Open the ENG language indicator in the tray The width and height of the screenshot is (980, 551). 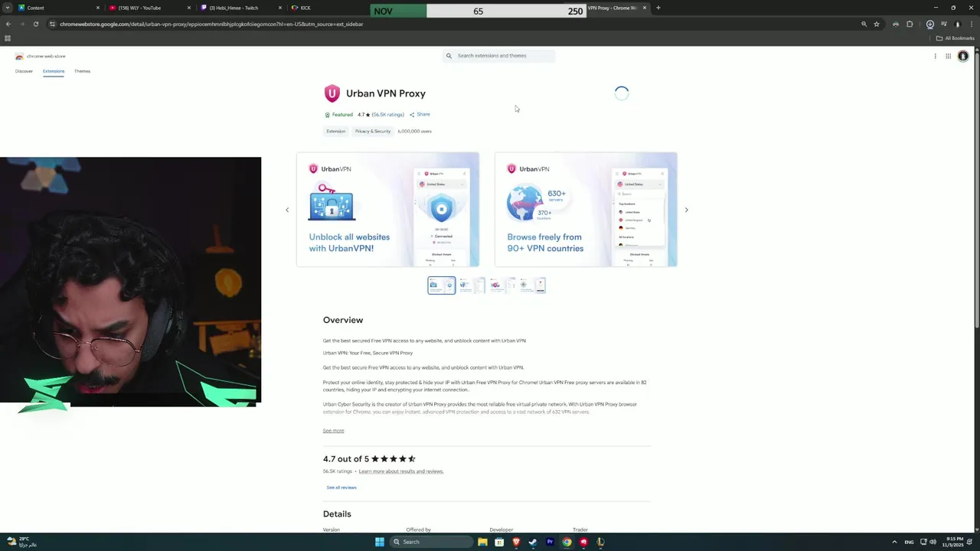pos(909,542)
